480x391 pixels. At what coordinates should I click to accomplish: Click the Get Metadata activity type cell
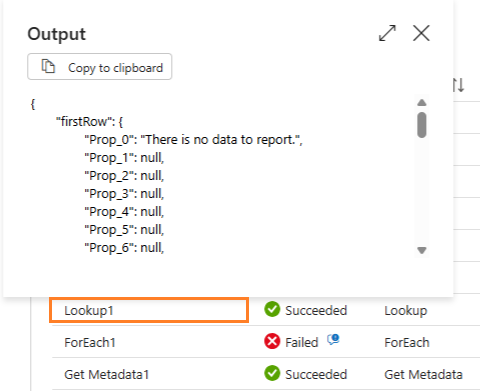tap(423, 374)
